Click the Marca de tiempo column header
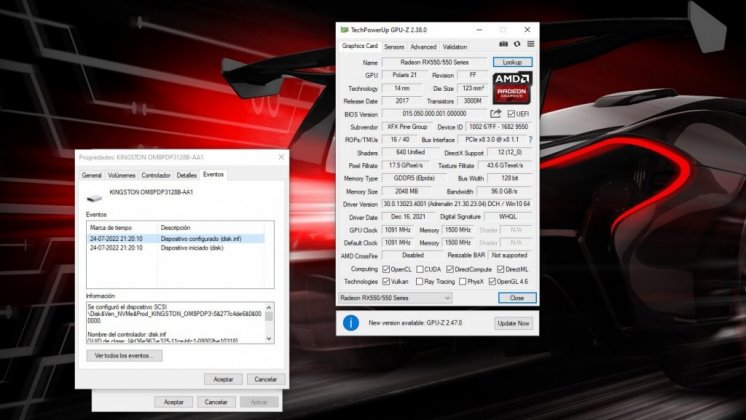The height and width of the screenshot is (420, 746). click(x=122, y=228)
